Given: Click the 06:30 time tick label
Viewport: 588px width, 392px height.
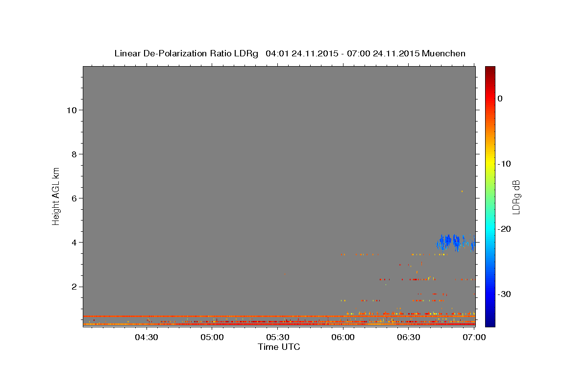Looking at the screenshot, I should [409, 337].
